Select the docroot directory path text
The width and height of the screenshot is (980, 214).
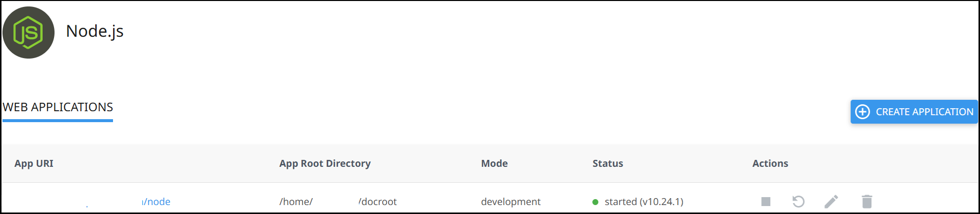coord(378,202)
